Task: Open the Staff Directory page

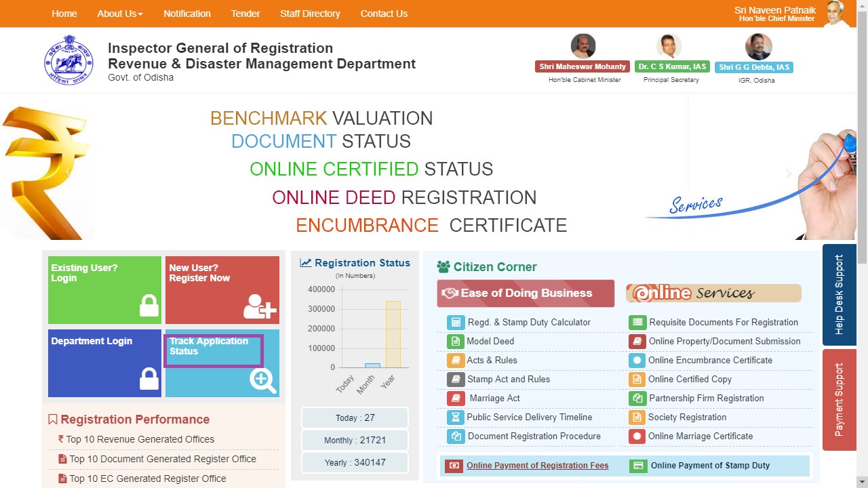Action: pyautogui.click(x=310, y=14)
